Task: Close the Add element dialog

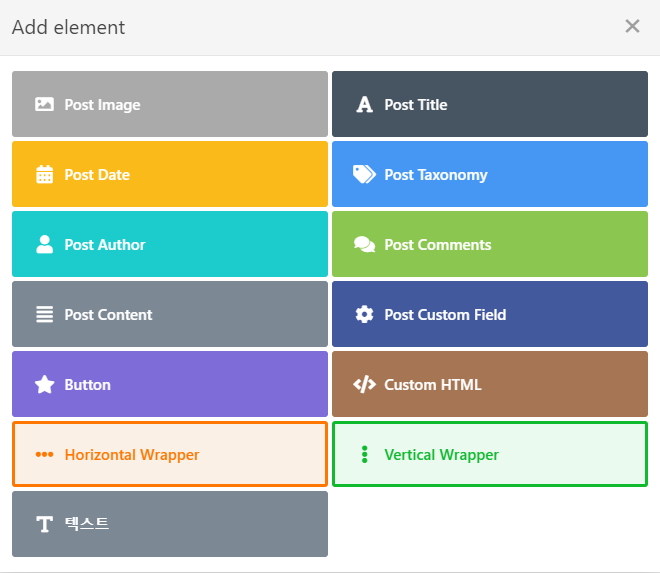Action: [x=632, y=26]
